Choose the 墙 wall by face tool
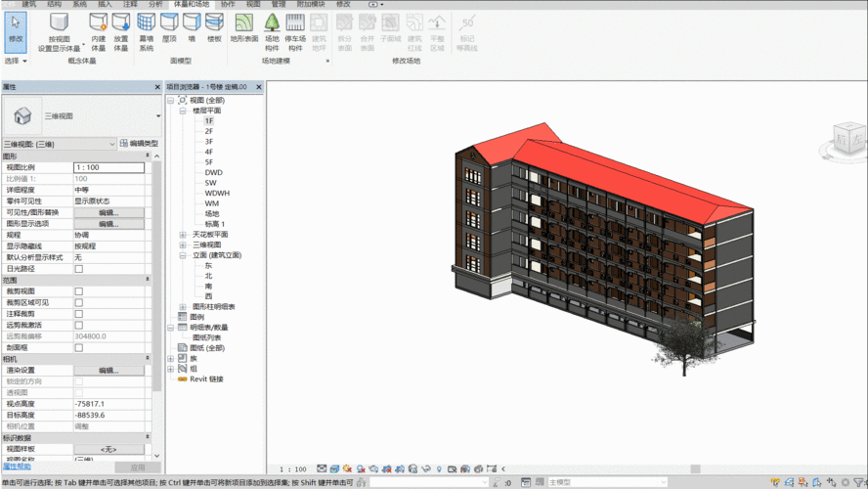Viewport: 868px width, 489px height. pyautogui.click(x=192, y=27)
